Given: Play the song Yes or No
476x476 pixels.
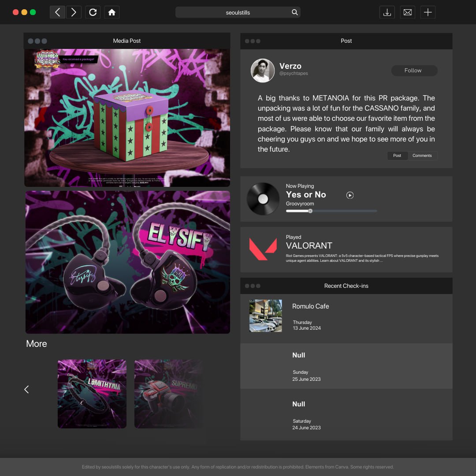Looking at the screenshot, I should [350, 195].
